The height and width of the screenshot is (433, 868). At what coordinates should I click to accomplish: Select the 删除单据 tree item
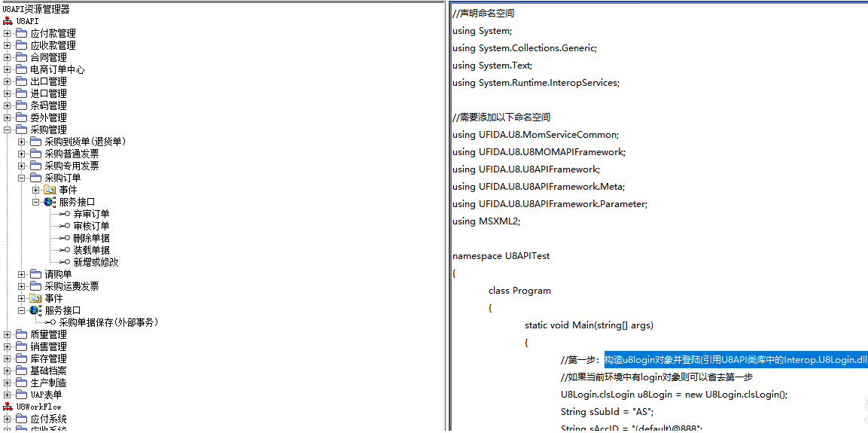tap(91, 238)
